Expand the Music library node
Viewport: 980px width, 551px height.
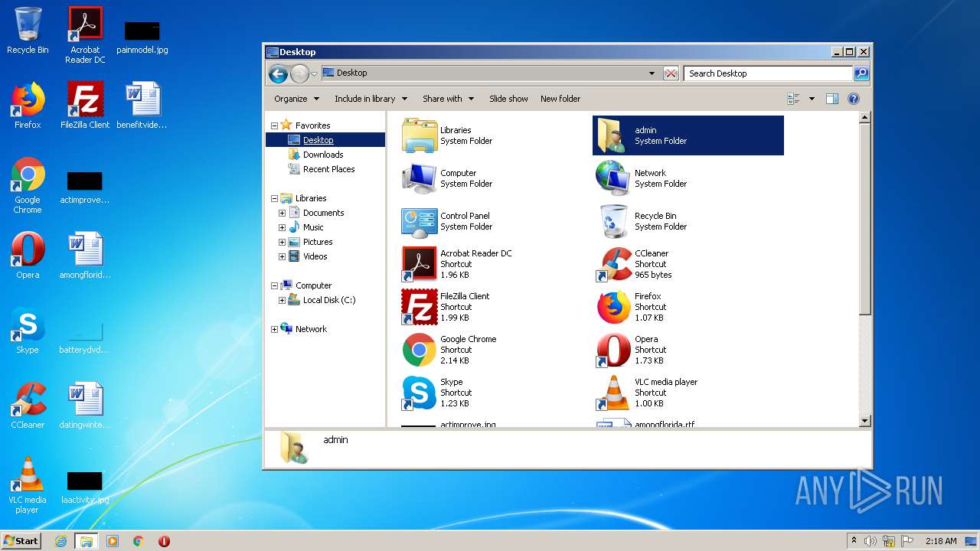coord(282,227)
